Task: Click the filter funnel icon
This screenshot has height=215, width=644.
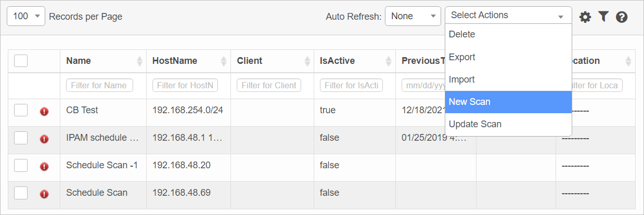Action: point(603,17)
